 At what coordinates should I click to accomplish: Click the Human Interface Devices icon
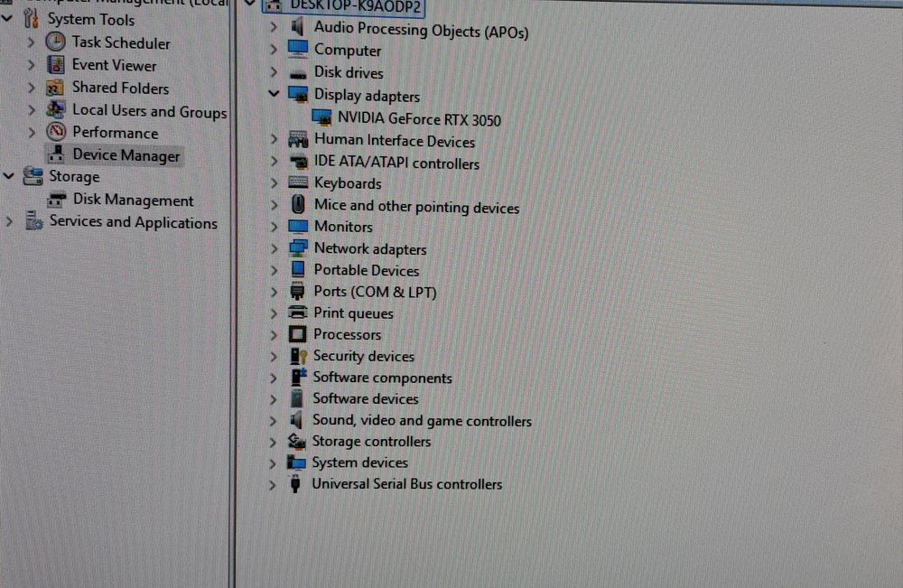click(298, 139)
